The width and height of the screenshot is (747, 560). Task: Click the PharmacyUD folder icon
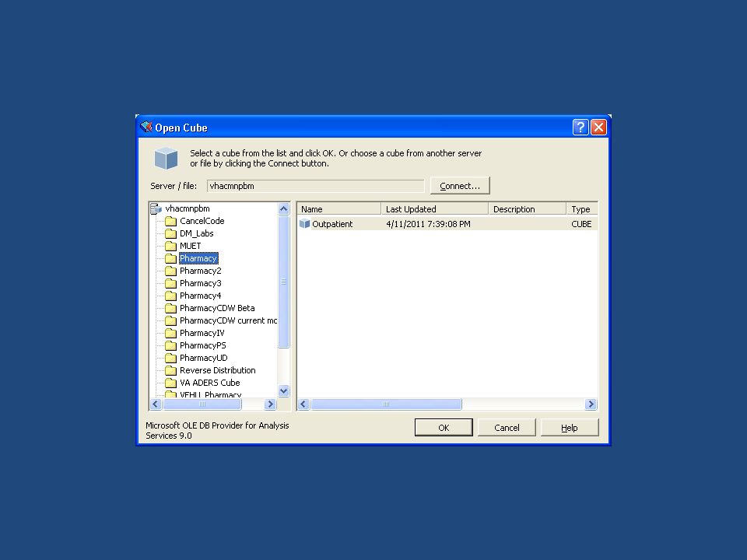click(x=170, y=358)
